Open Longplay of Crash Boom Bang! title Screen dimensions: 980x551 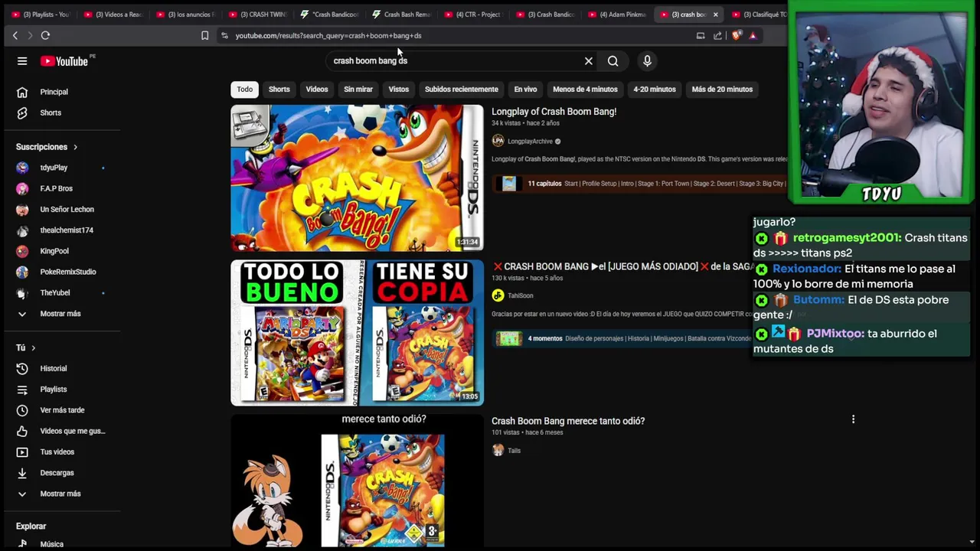(x=554, y=112)
